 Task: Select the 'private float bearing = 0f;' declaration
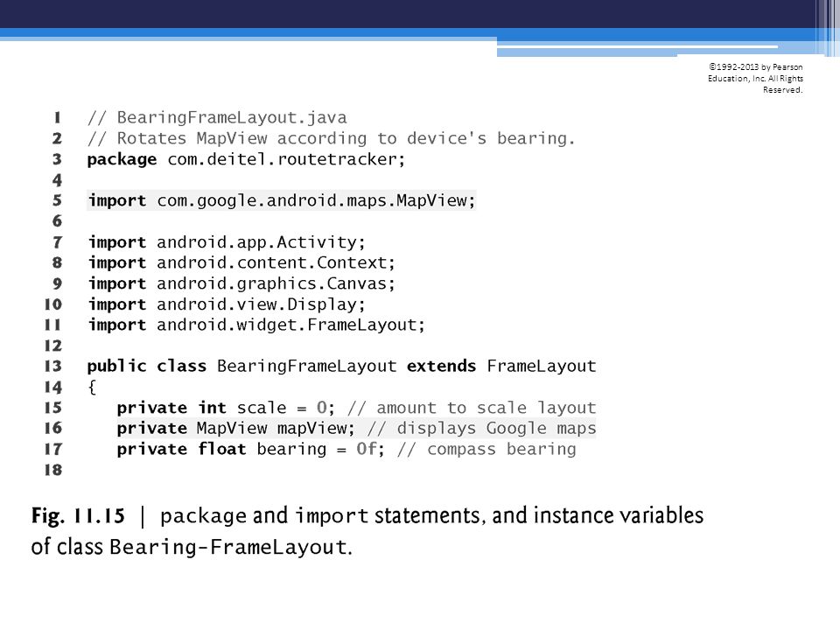251,449
